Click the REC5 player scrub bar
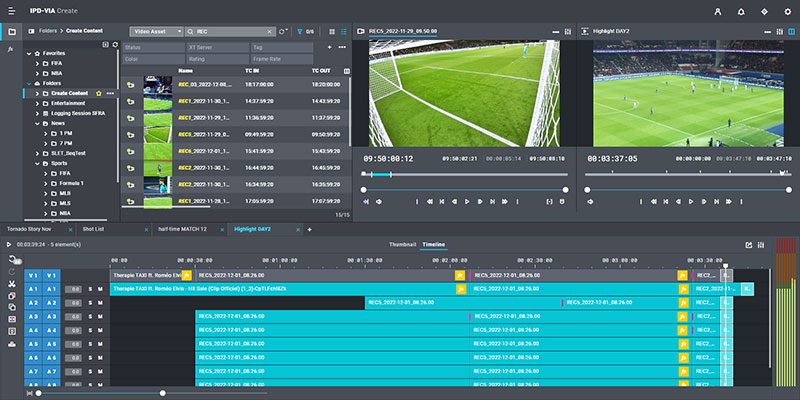800x400 pixels. coord(465,174)
